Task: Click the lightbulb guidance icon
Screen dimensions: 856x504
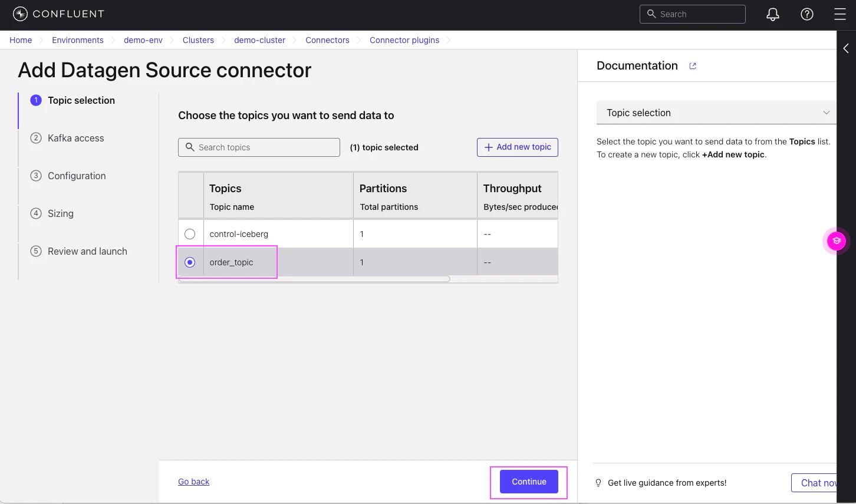Action: [x=598, y=483]
